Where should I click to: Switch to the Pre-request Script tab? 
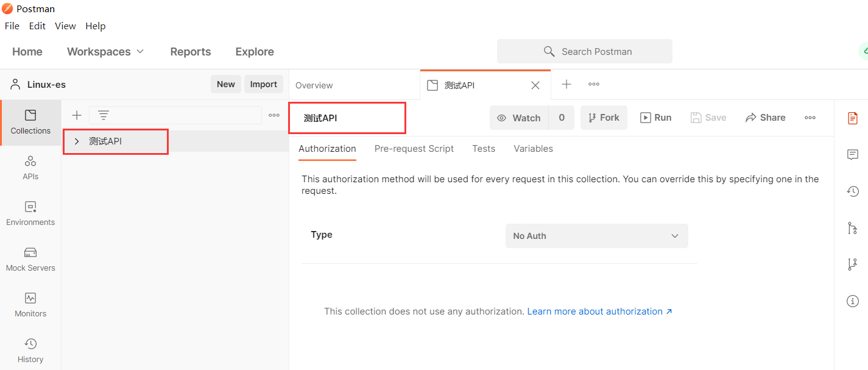coord(414,149)
